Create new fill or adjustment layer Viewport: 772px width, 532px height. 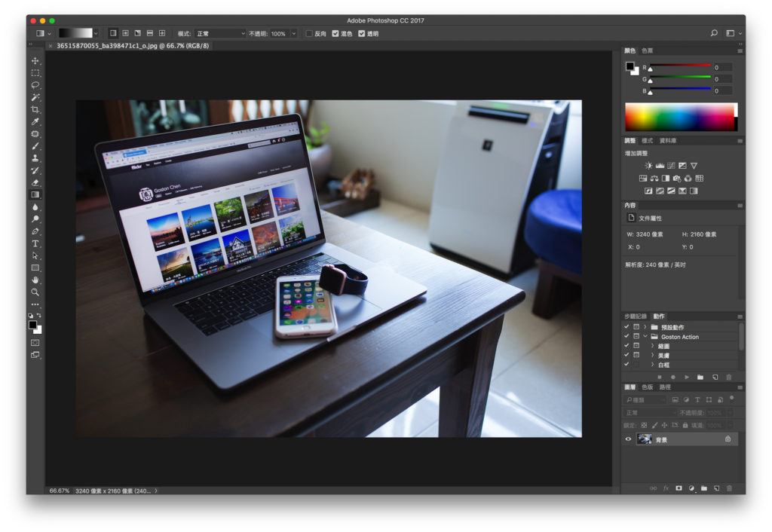point(691,488)
